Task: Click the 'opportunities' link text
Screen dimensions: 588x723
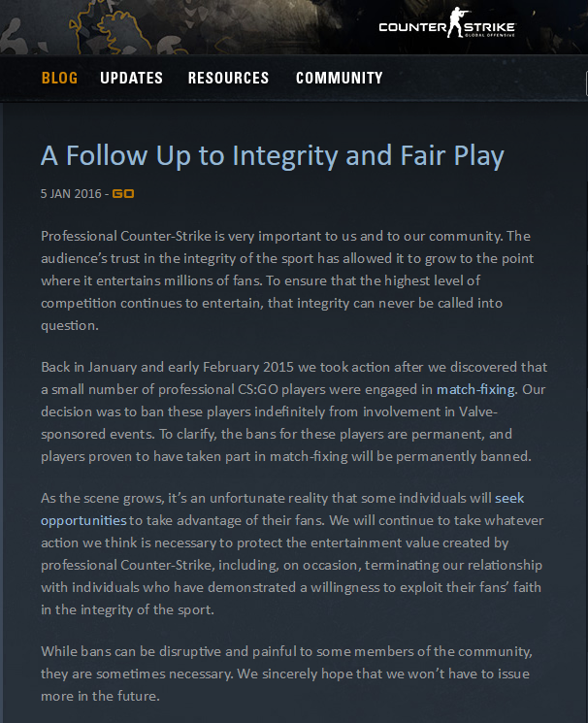Action: click(x=83, y=520)
